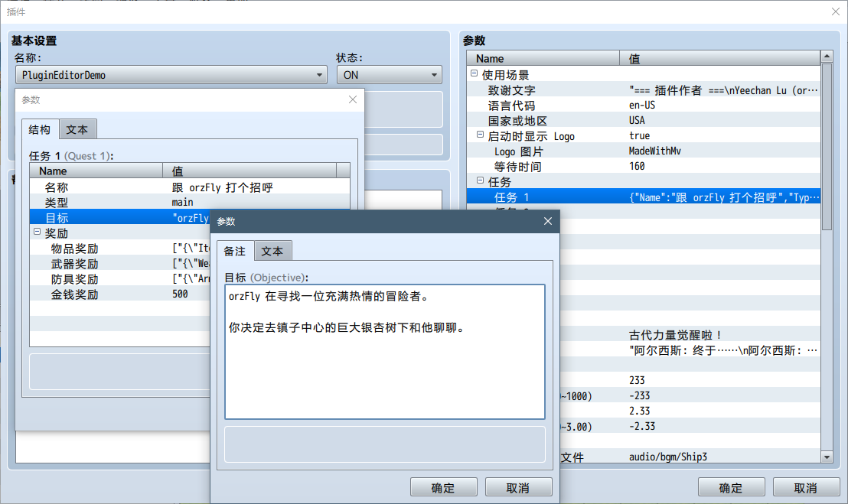Image resolution: width=848 pixels, height=504 pixels.
Task: Select the highlighted 目标 row
Action: pyautogui.click(x=119, y=218)
